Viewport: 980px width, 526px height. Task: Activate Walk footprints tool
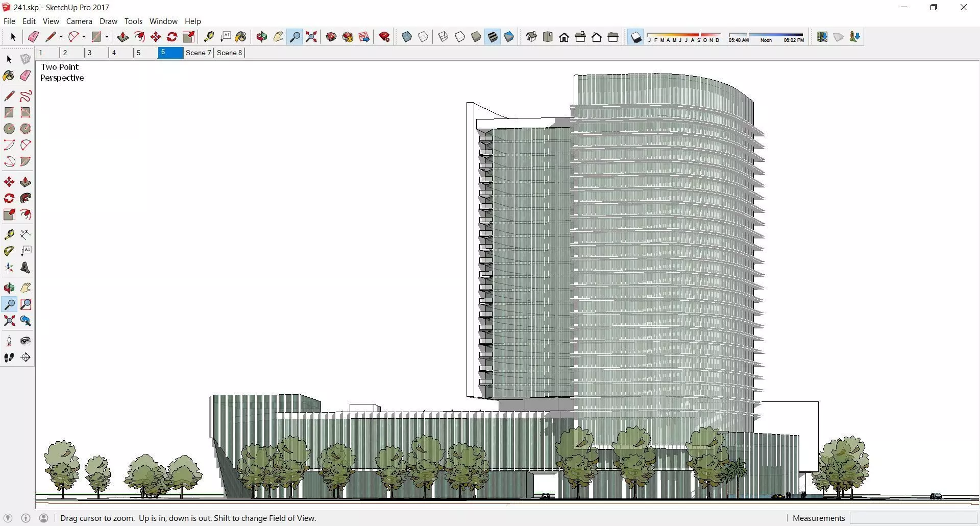pos(9,357)
